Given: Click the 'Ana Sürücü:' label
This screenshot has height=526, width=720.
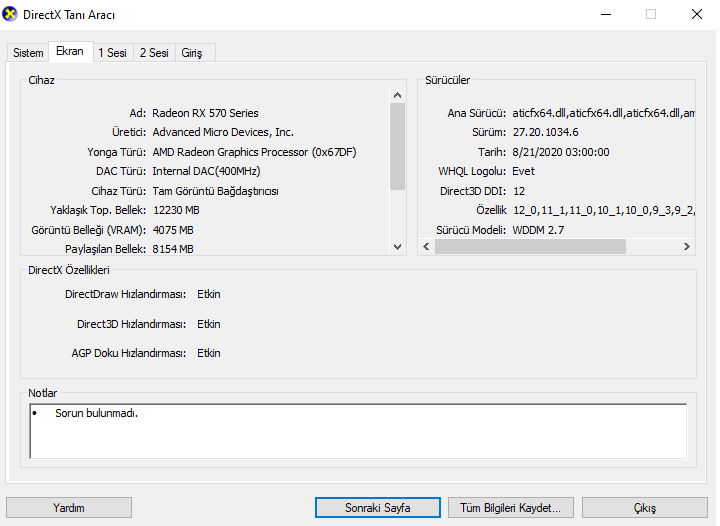Looking at the screenshot, I should tap(477, 113).
